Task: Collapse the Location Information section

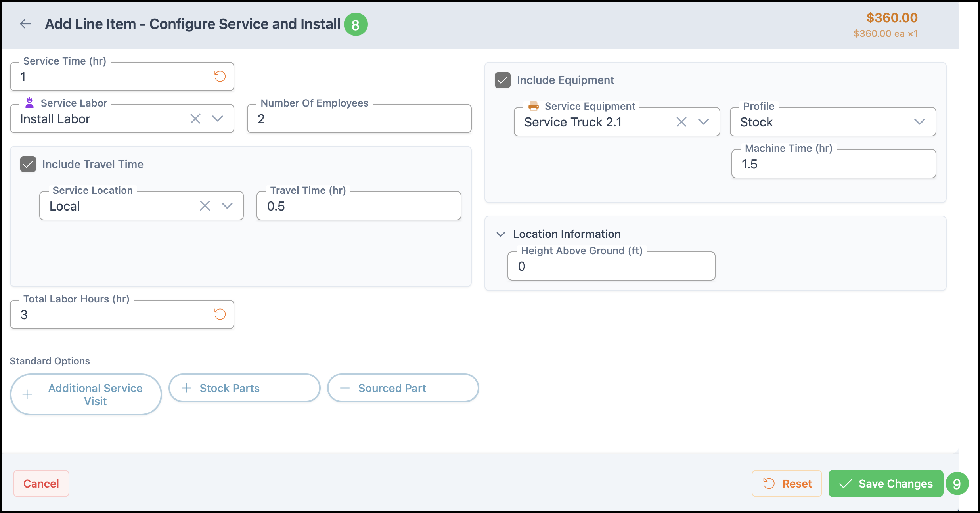Action: (x=501, y=234)
